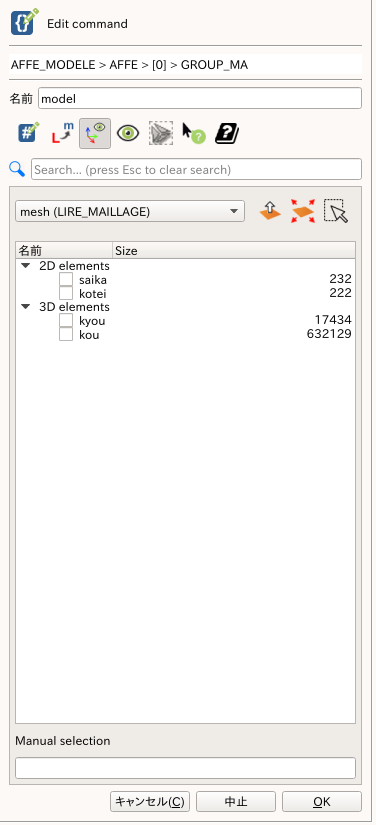376x825 pixels.
Task: Open the black documentation book icon
Action: (227, 133)
